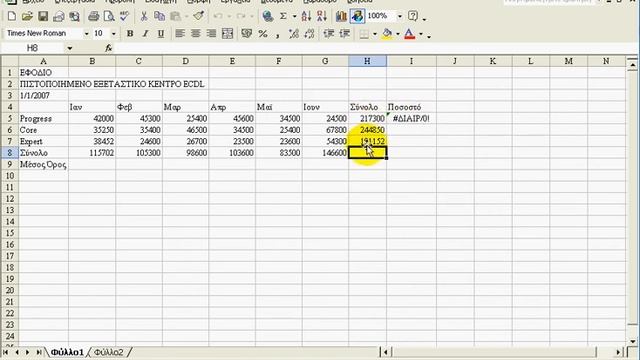Insert hyperlink with globe icon
640x360 pixels.
(x=268, y=16)
